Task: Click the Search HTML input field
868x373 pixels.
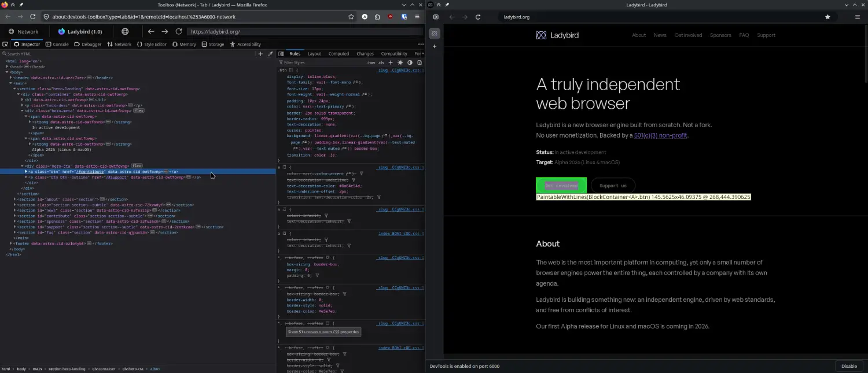Action: (127, 54)
